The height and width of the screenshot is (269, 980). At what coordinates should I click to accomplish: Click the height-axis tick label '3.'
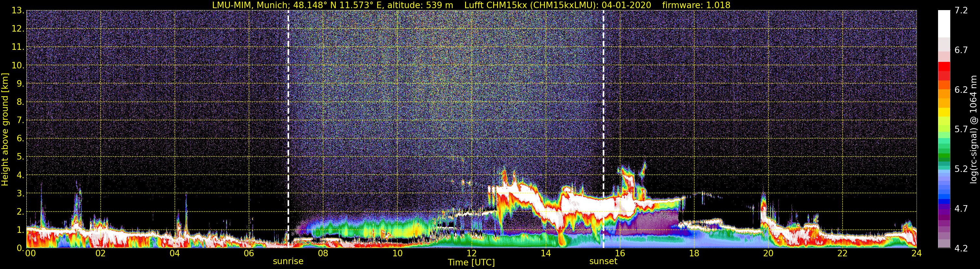click(20, 193)
